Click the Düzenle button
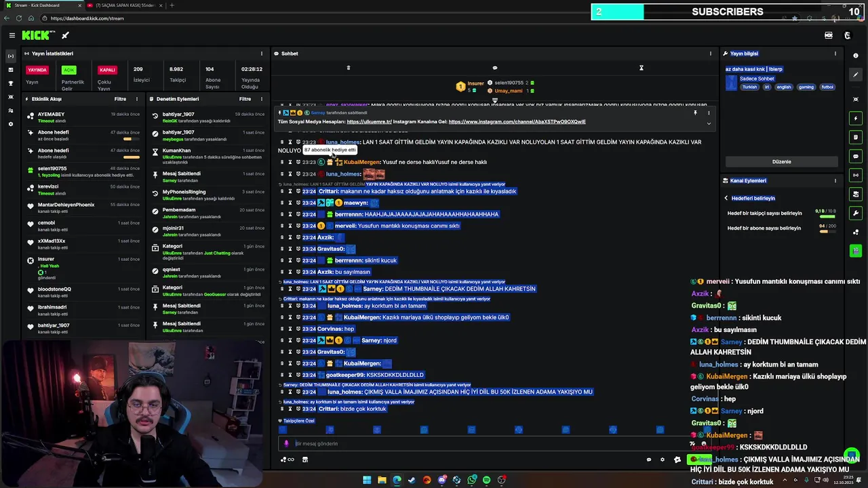Screen dimensions: 868x488 (x=782, y=162)
